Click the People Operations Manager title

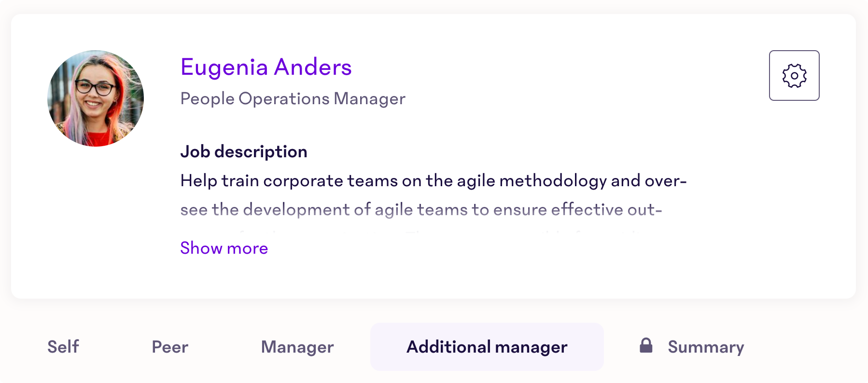click(293, 99)
